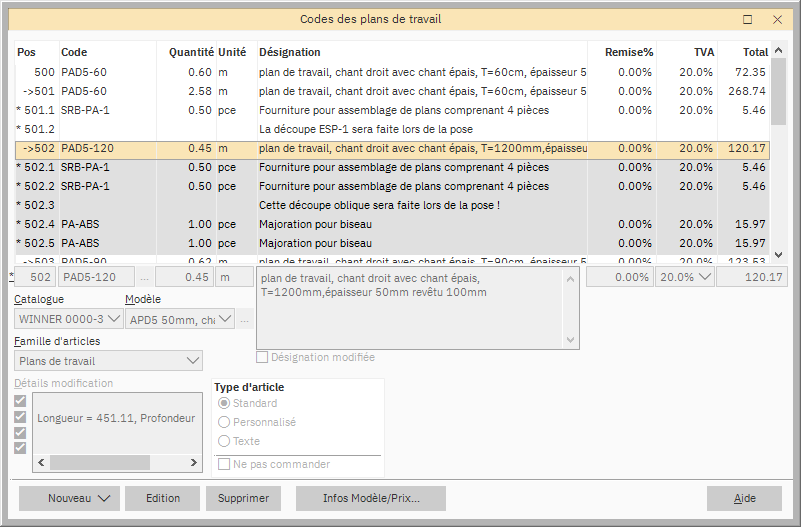This screenshot has height=527, width=801.
Task: Select Personnalisé article type
Action: 224,422
